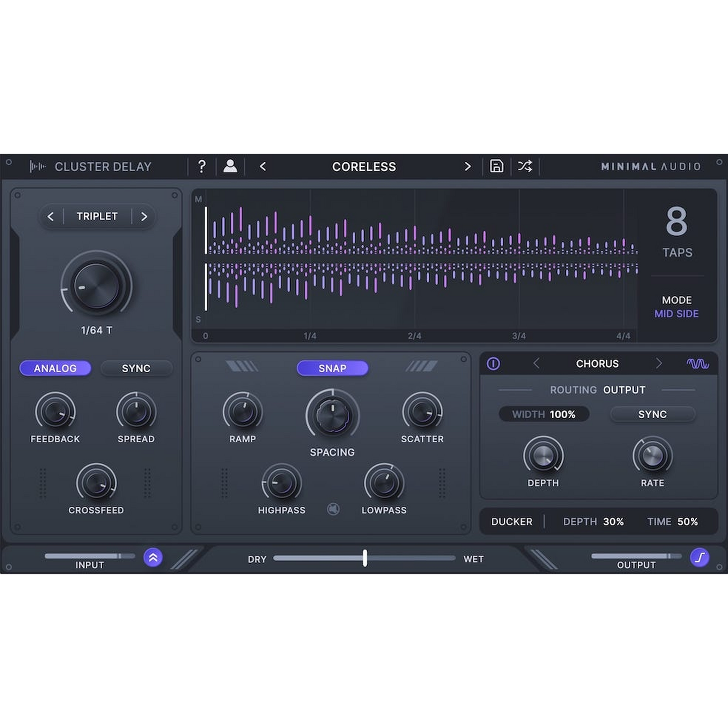Click the filter listen speaker icon
This screenshot has height=728, width=728.
333,509
